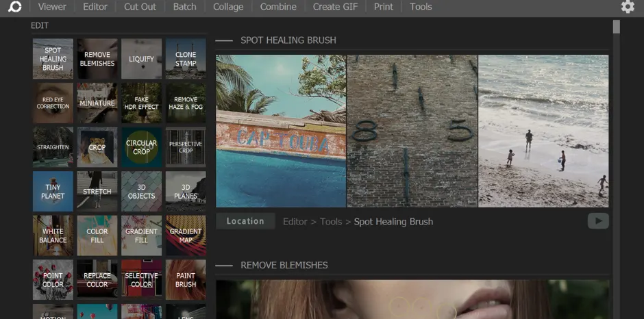Open the Combine tab
Viewport: 644px width, 319px height.
tap(278, 7)
